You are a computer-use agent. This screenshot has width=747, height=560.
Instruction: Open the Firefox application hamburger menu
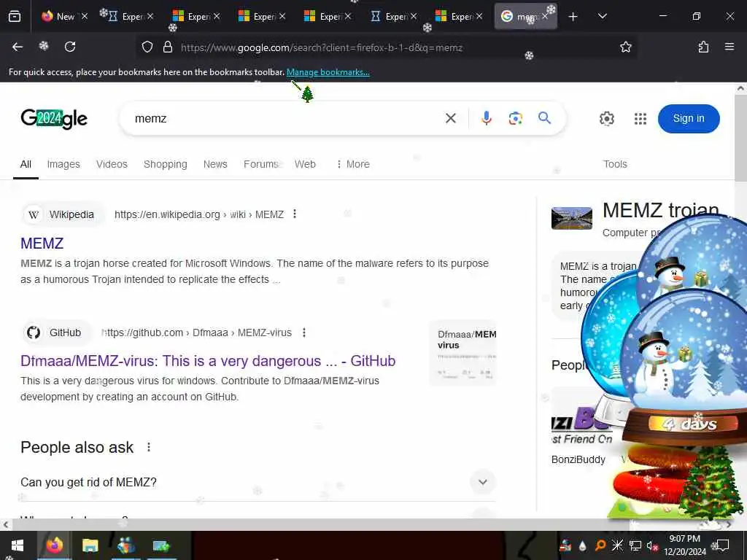[x=729, y=47]
